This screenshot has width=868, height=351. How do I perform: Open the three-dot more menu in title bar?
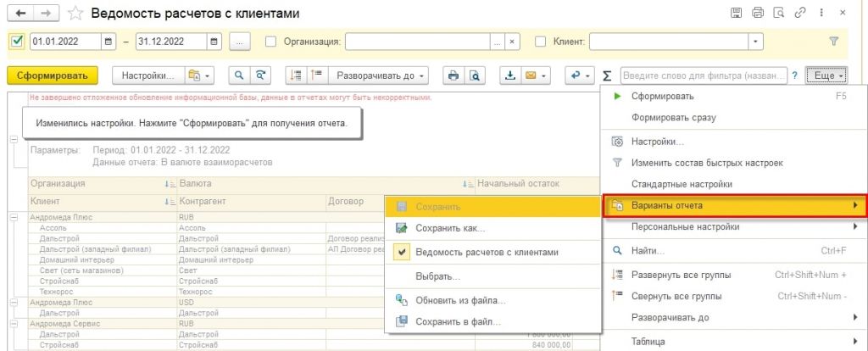coord(821,13)
